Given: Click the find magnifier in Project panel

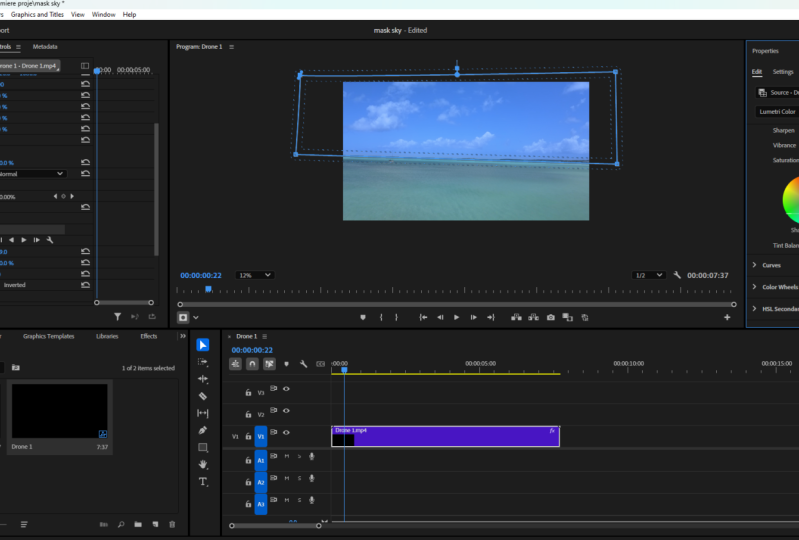Looking at the screenshot, I should 121,524.
